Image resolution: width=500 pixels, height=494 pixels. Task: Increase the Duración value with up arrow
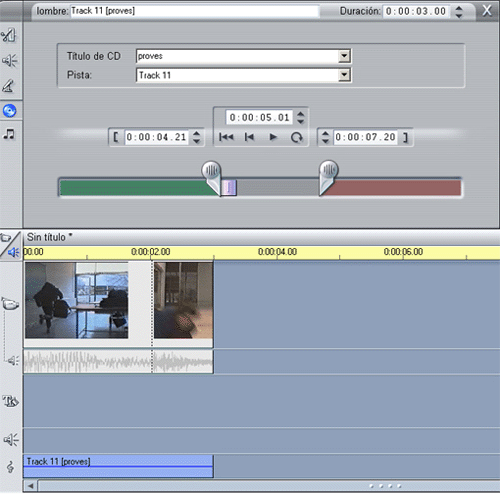(x=459, y=8)
